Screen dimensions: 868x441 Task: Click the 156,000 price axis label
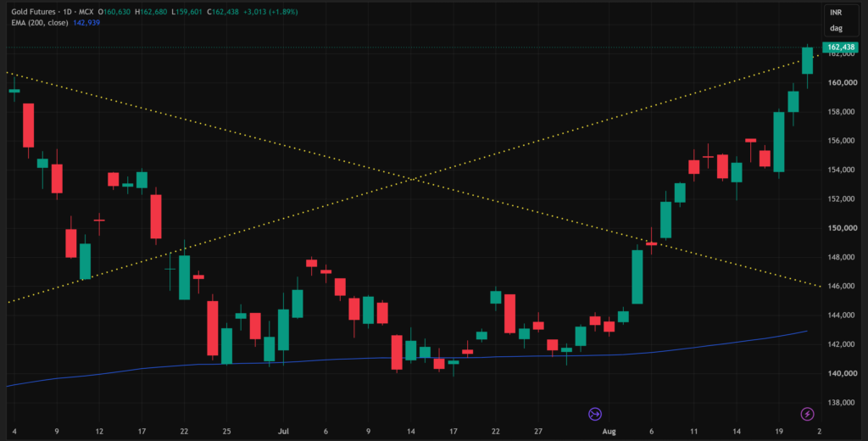point(842,141)
